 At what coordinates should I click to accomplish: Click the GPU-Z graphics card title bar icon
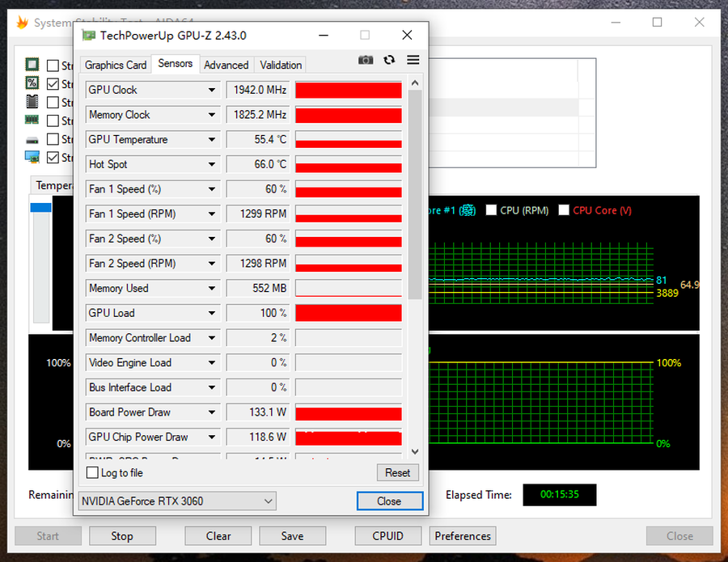(89, 36)
